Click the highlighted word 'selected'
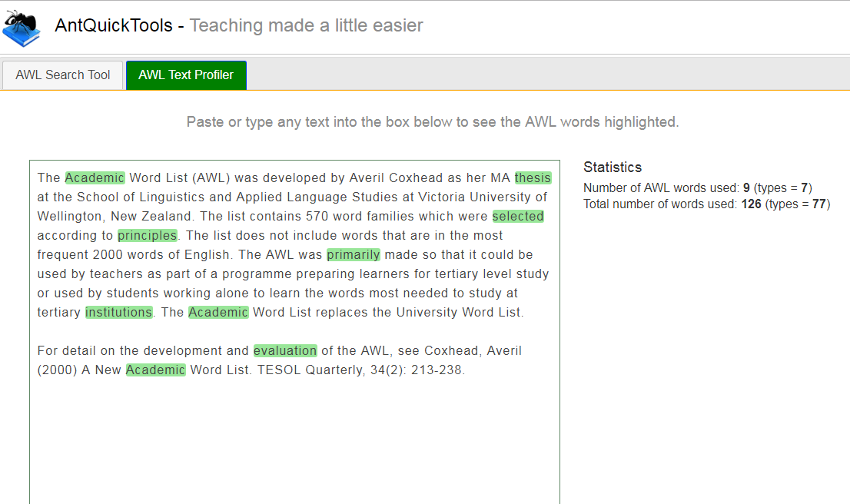This screenshot has height=504, width=850. click(518, 217)
